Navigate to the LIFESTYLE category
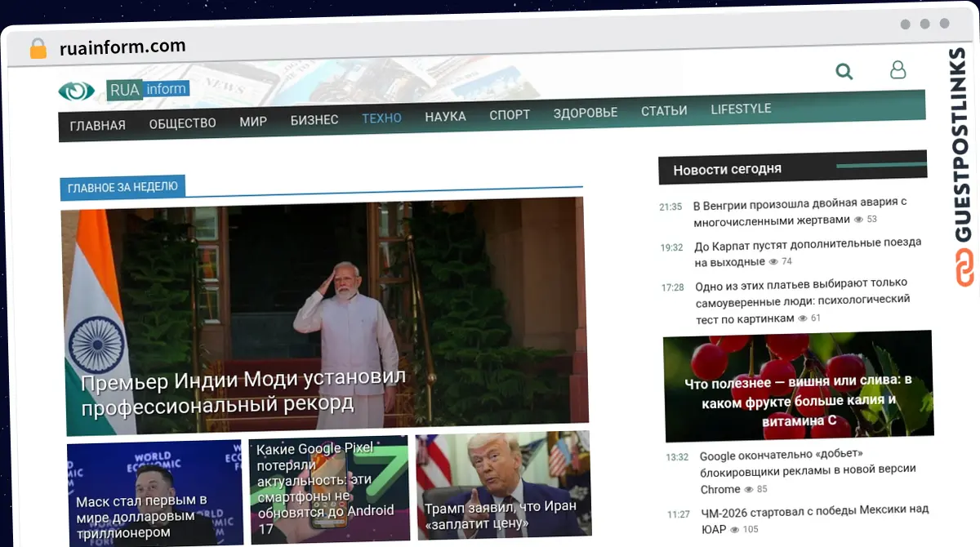The height and width of the screenshot is (547, 980). click(741, 109)
